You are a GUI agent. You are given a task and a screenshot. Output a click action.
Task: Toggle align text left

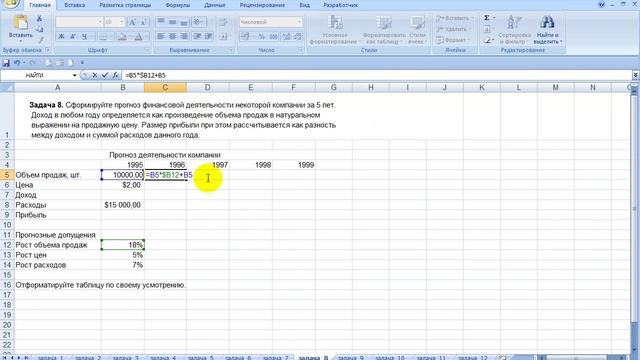pyautogui.click(x=161, y=37)
